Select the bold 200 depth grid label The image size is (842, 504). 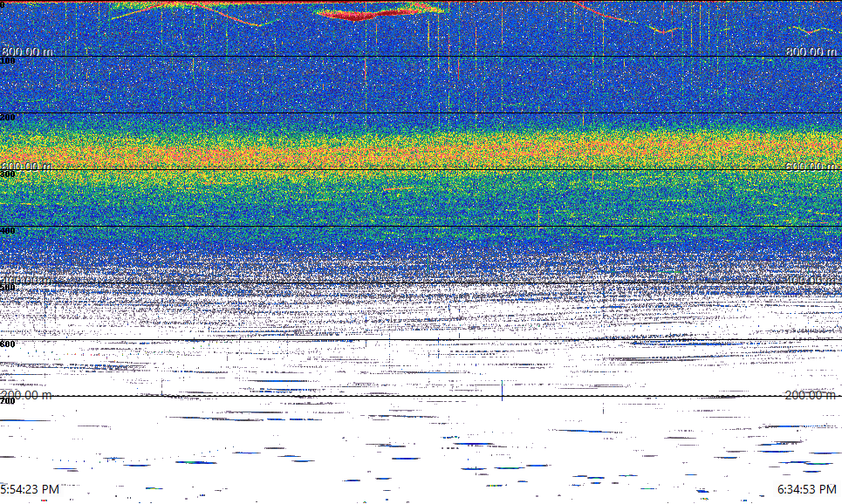tap(8, 117)
